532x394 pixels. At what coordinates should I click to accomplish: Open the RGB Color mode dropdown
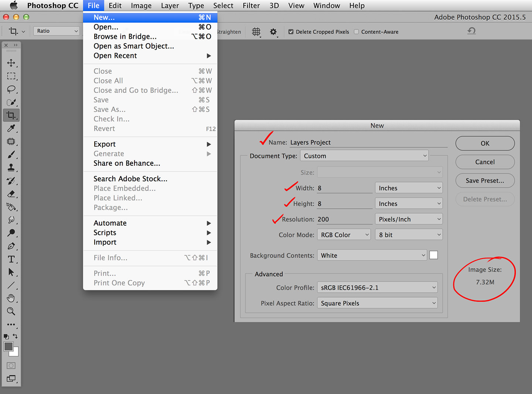[344, 235]
